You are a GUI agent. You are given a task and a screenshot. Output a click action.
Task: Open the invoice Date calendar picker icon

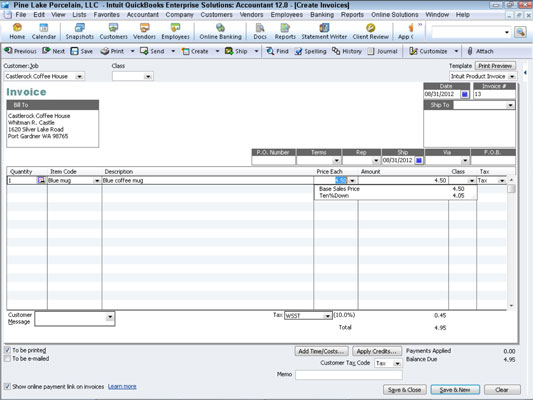(465, 94)
